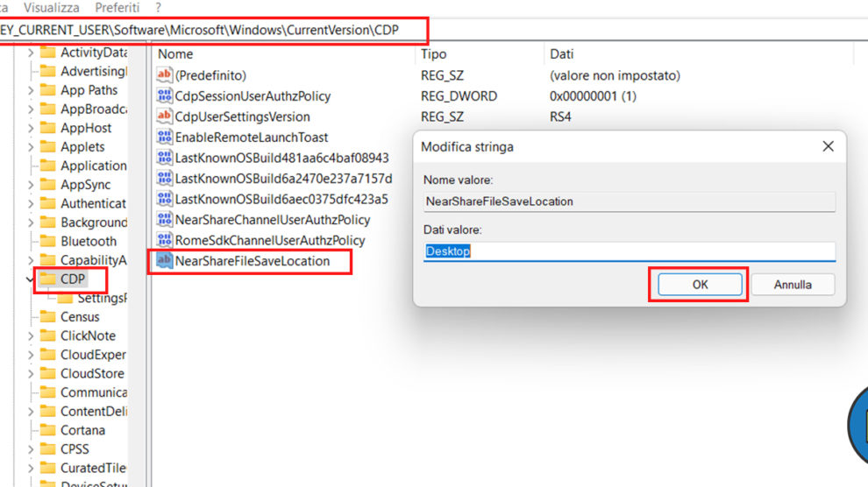Screen dimensions: 868x487
Task: Click the CdpUserSettingsVersion string icon
Action: [x=165, y=116]
